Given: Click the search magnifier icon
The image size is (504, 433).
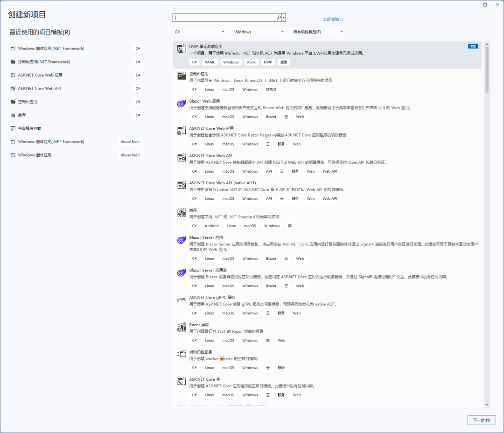Looking at the screenshot, I should pos(279,17).
